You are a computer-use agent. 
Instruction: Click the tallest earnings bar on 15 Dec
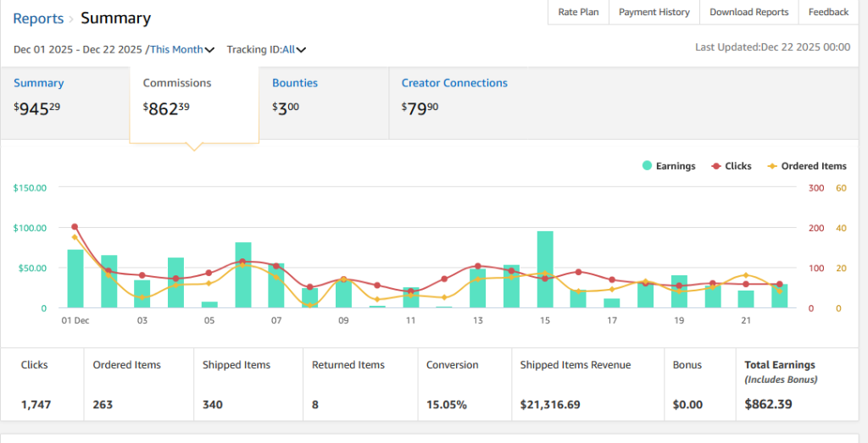[x=545, y=269]
